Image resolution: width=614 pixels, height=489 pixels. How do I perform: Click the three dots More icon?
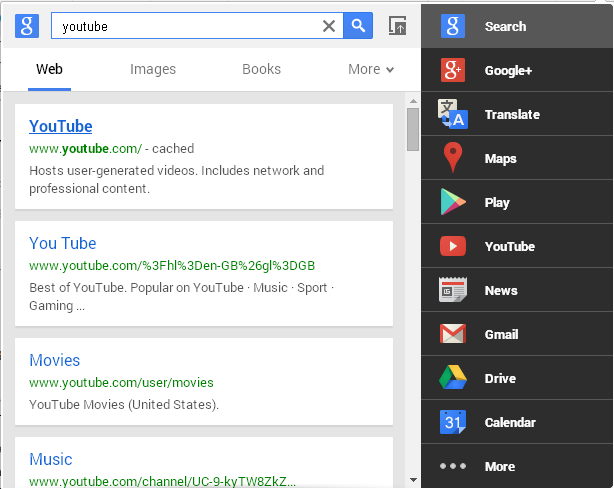(x=453, y=466)
